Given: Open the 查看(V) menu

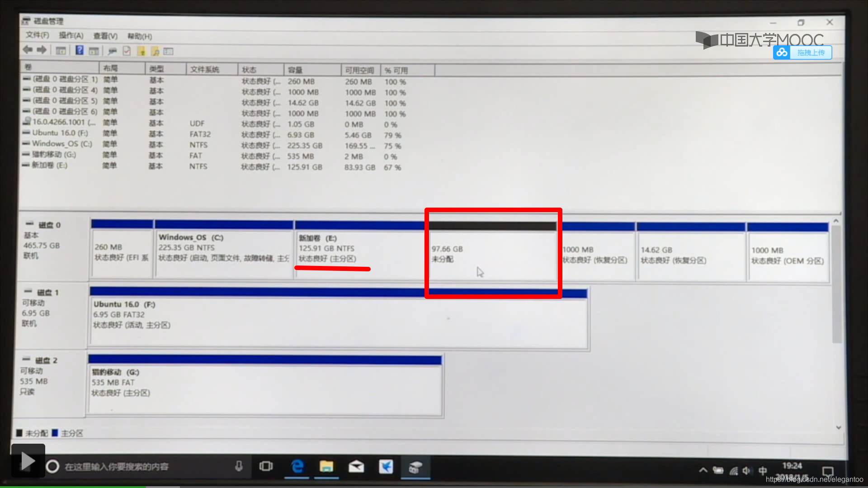Looking at the screenshot, I should (105, 36).
